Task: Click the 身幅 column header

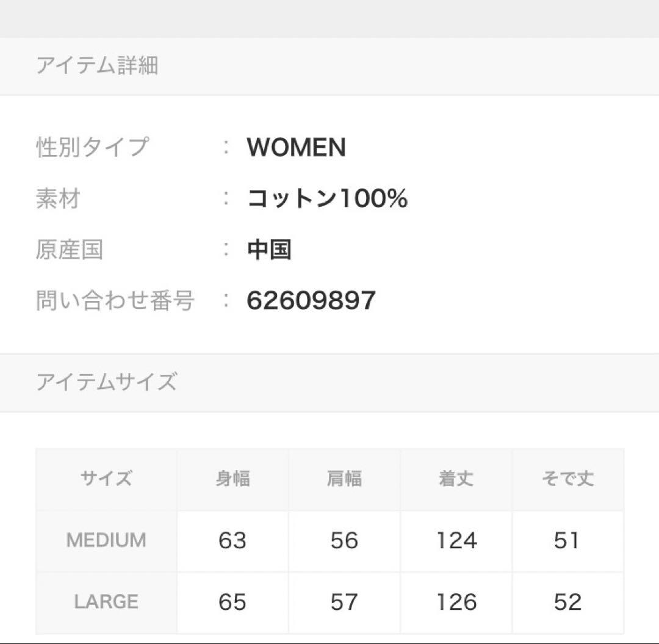Action: click(x=233, y=479)
